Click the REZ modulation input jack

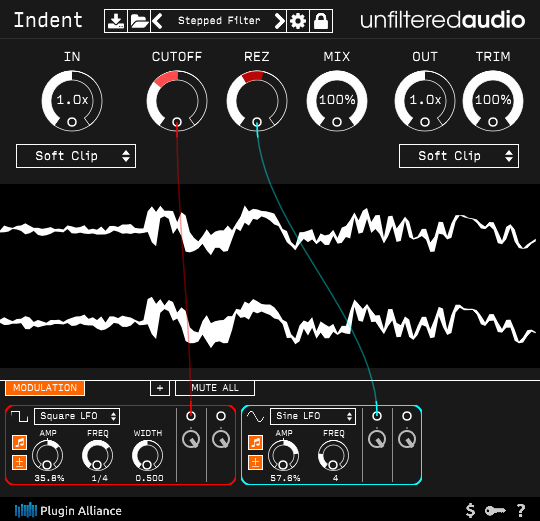[257, 122]
